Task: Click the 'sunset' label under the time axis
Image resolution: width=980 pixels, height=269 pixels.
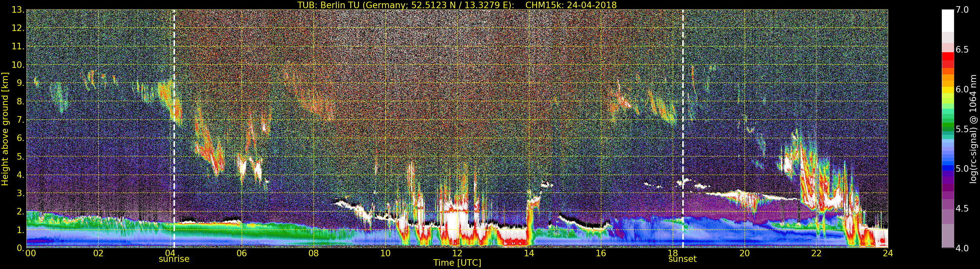Action: click(x=683, y=259)
